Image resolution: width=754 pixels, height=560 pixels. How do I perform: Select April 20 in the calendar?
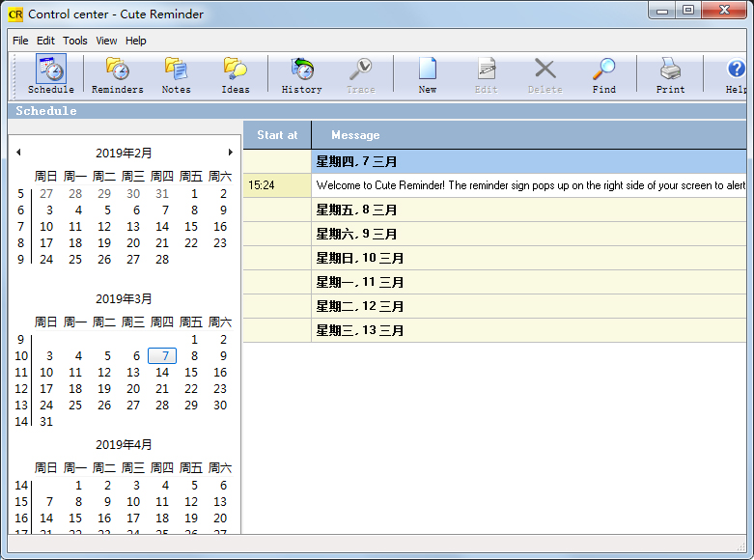click(x=220, y=518)
